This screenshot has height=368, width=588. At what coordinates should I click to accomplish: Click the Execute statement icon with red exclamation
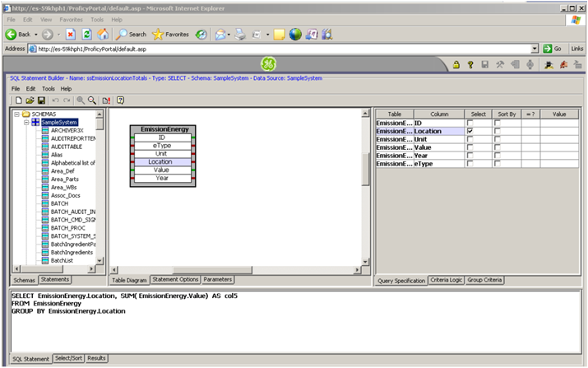tap(106, 100)
